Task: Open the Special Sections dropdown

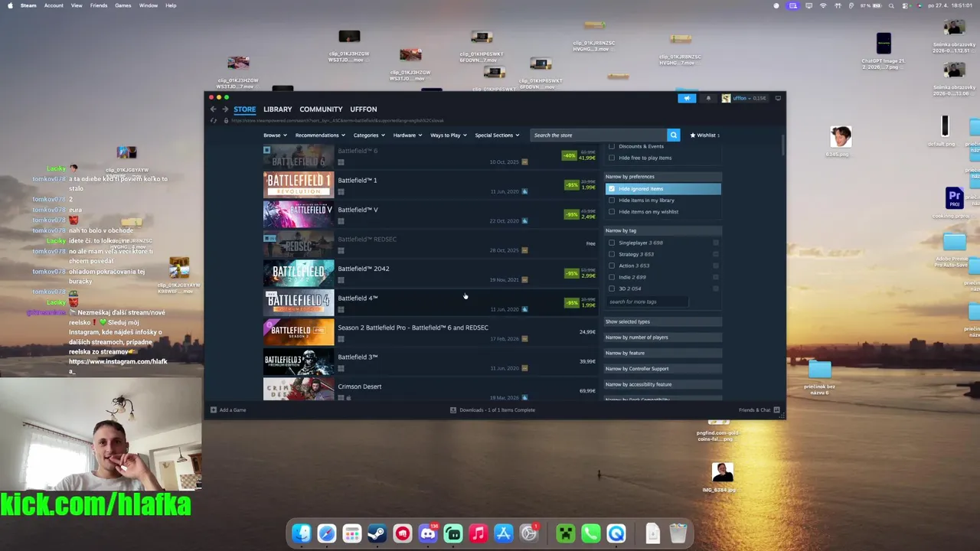Action: 497,135
